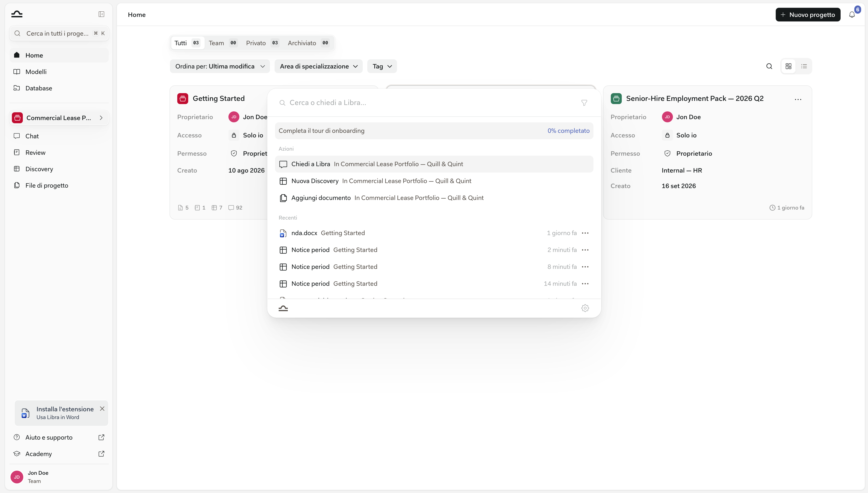Click the filter funnel icon in search popup
The height and width of the screenshot is (493, 868).
(x=584, y=103)
